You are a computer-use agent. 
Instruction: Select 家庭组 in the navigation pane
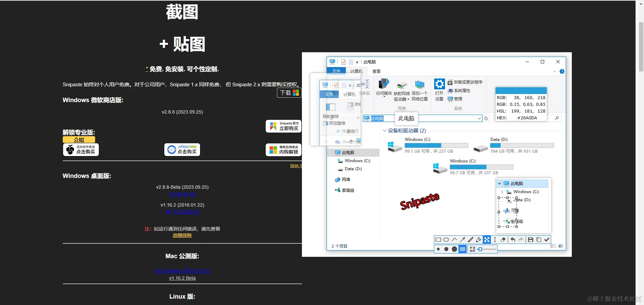(344, 190)
